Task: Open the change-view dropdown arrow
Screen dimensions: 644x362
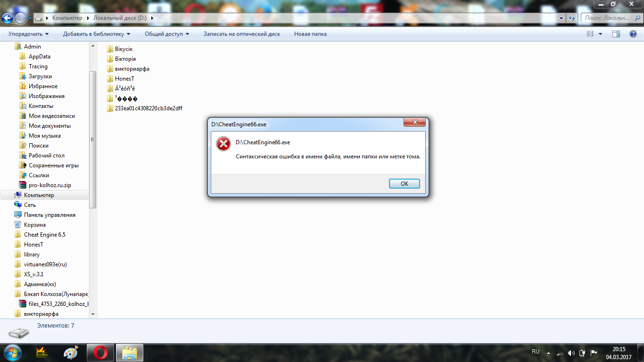Action: pos(600,34)
